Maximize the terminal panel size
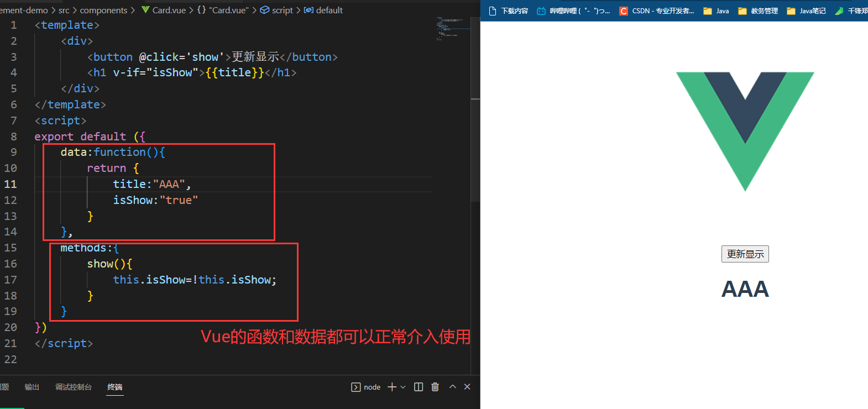The width and height of the screenshot is (868, 409). 453,387
